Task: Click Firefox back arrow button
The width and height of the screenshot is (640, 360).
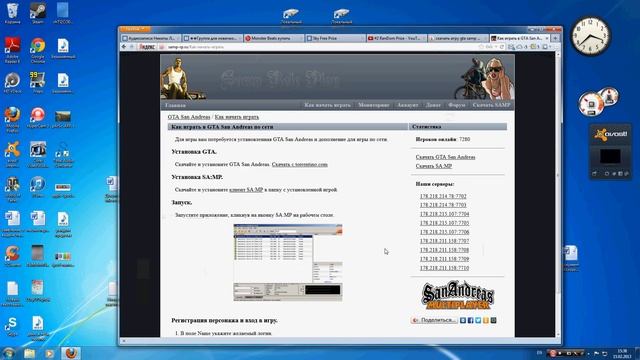Action: click(x=124, y=47)
